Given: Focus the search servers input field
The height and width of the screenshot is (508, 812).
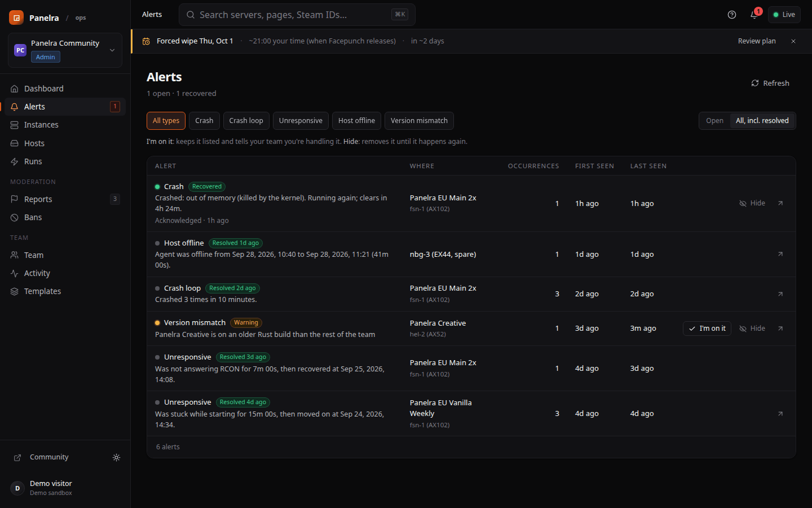Looking at the screenshot, I should 297,15.
